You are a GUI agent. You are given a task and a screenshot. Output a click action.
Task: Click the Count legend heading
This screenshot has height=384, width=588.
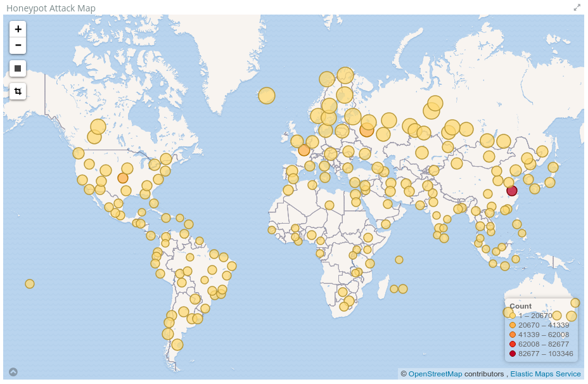click(520, 306)
